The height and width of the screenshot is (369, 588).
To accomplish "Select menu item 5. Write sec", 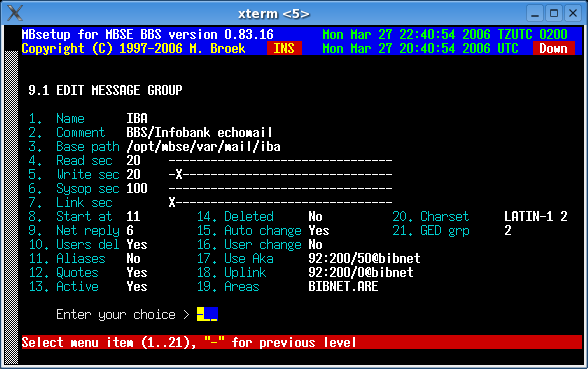I will 74,175.
